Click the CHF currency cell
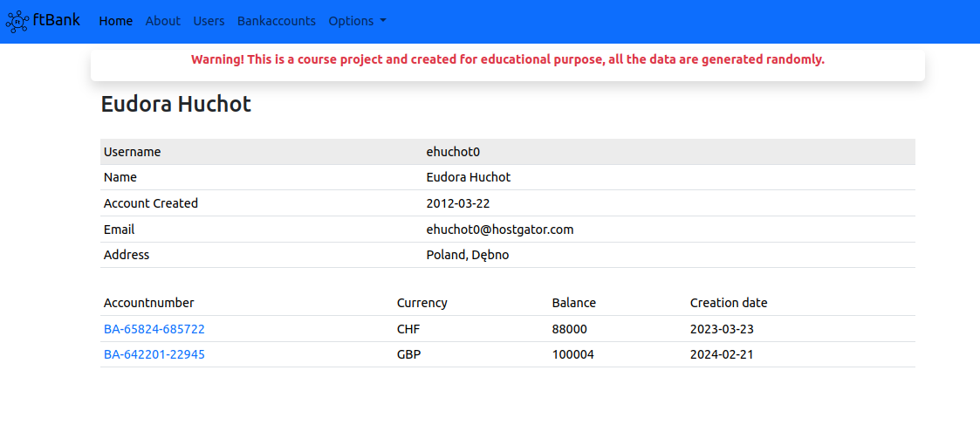 coord(409,329)
